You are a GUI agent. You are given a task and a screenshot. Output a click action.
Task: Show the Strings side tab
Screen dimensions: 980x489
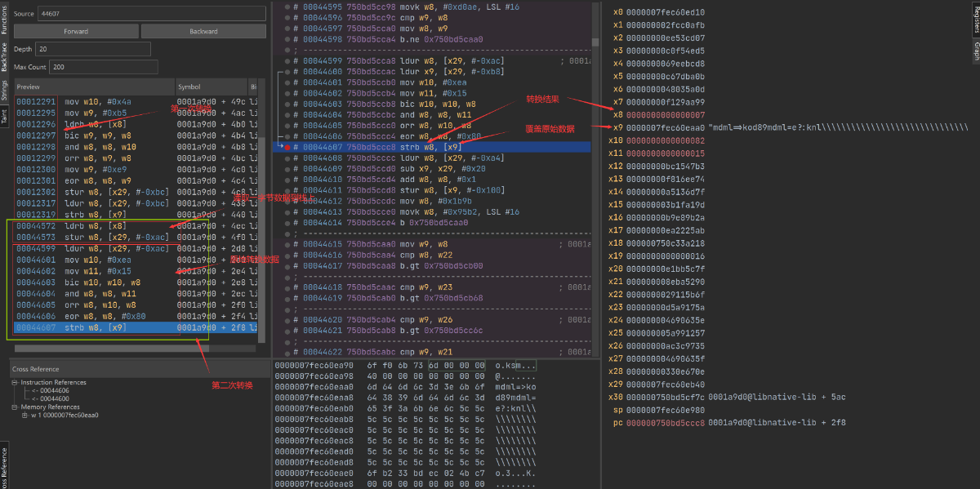[x=4, y=91]
